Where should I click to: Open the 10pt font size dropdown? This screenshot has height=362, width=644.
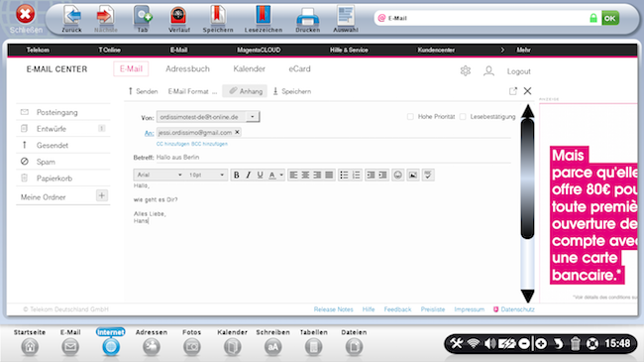click(x=206, y=175)
